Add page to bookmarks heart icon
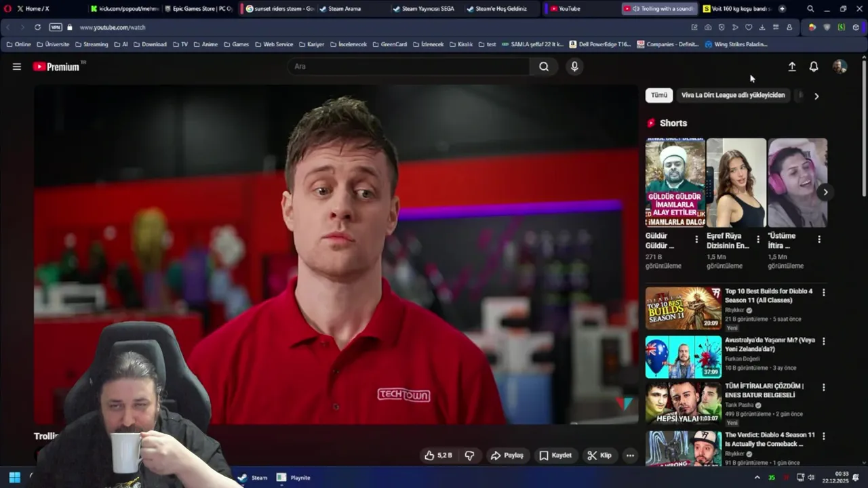Viewport: 868px width, 488px height. coord(749,28)
